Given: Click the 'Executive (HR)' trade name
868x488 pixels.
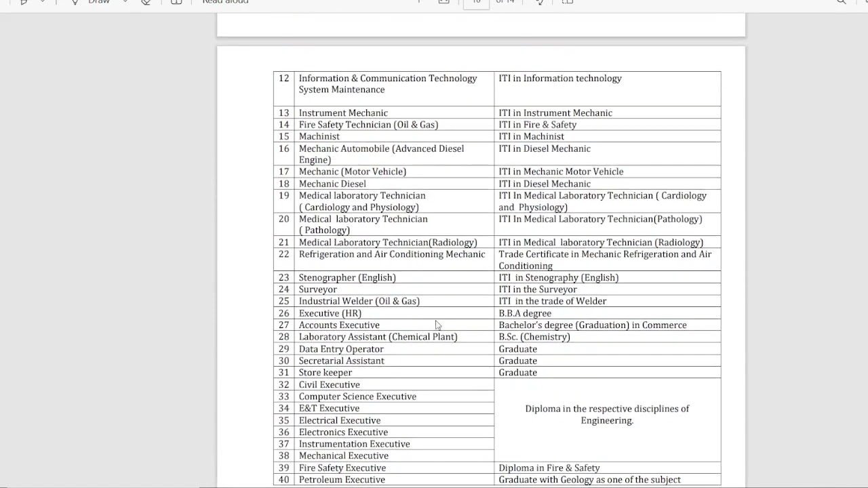Looking at the screenshot, I should click(x=330, y=313).
